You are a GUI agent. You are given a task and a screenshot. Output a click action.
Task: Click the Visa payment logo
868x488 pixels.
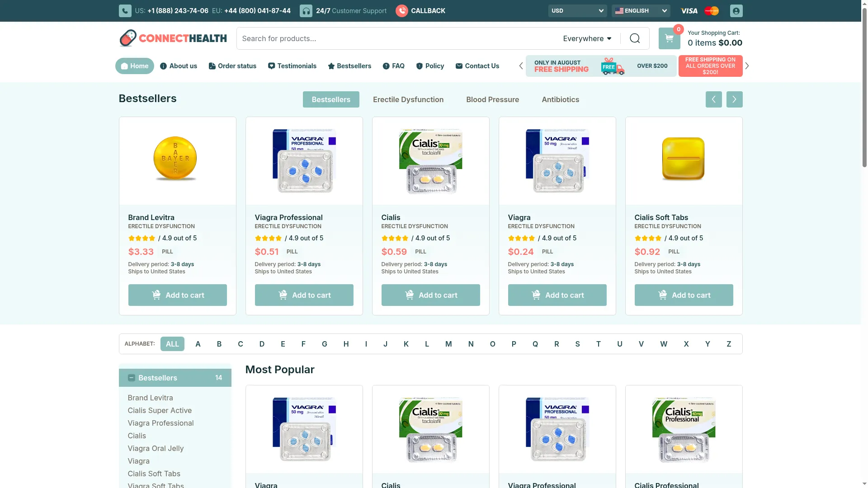coord(689,11)
